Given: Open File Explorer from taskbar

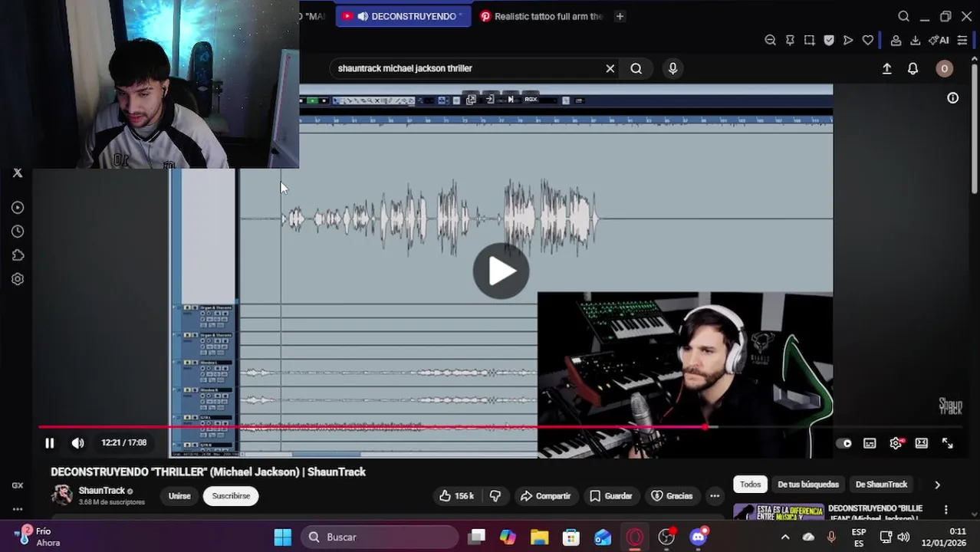Looking at the screenshot, I should coord(539,537).
